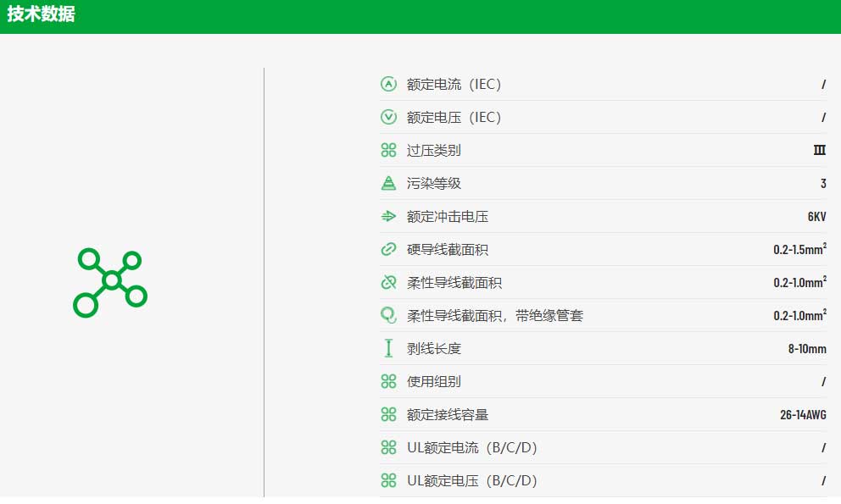Viewport: 841px width, 504px height.
Task: Click the sleeve icon beside 带绝缘管套 row
Action: tap(388, 315)
